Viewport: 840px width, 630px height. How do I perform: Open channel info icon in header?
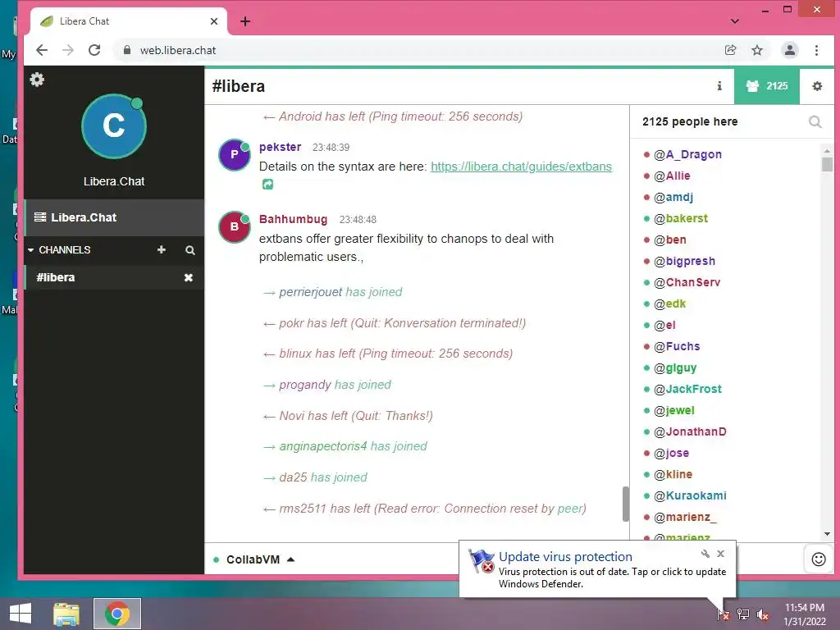(719, 85)
